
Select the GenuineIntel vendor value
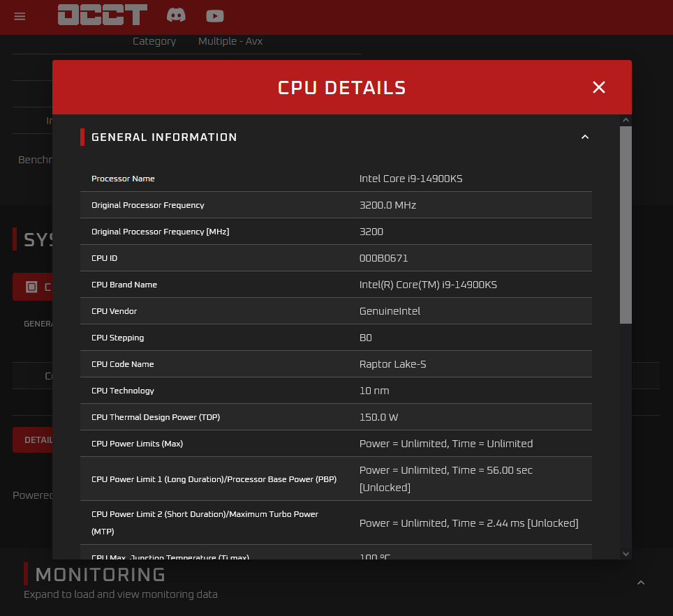(390, 311)
